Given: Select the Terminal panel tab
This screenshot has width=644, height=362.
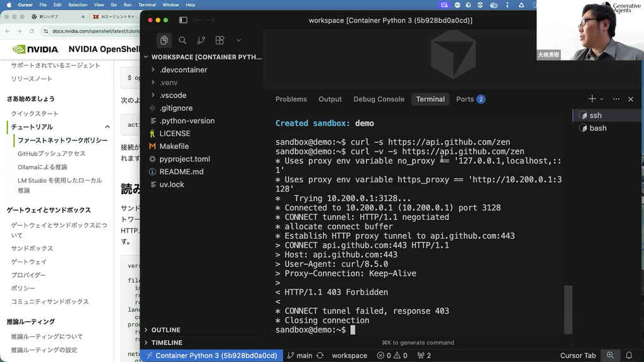Looking at the screenshot, I should [x=430, y=99].
